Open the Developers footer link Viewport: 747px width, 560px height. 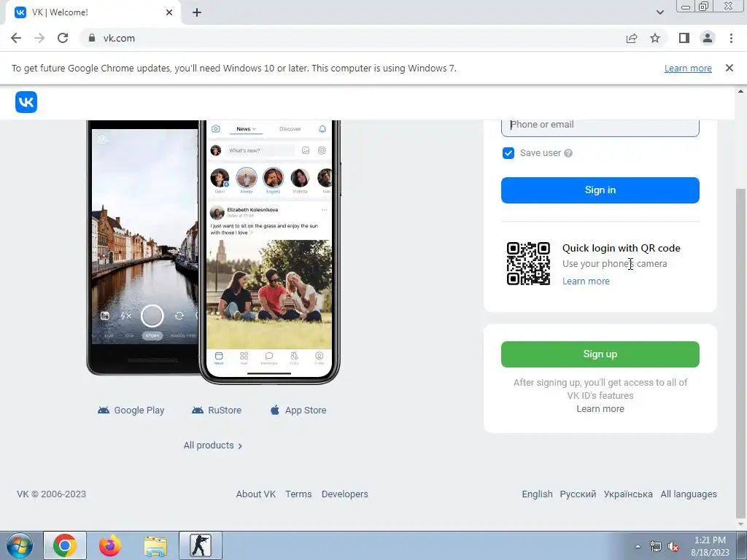(x=345, y=494)
